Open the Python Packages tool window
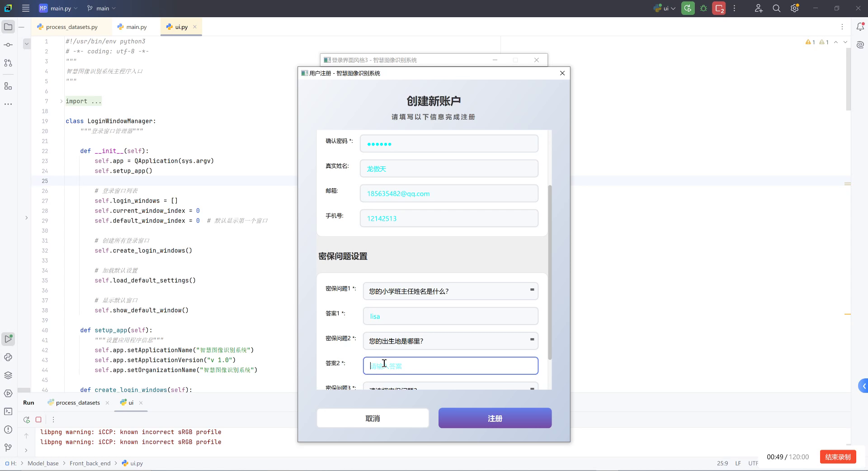The width and height of the screenshot is (868, 471). tap(8, 357)
